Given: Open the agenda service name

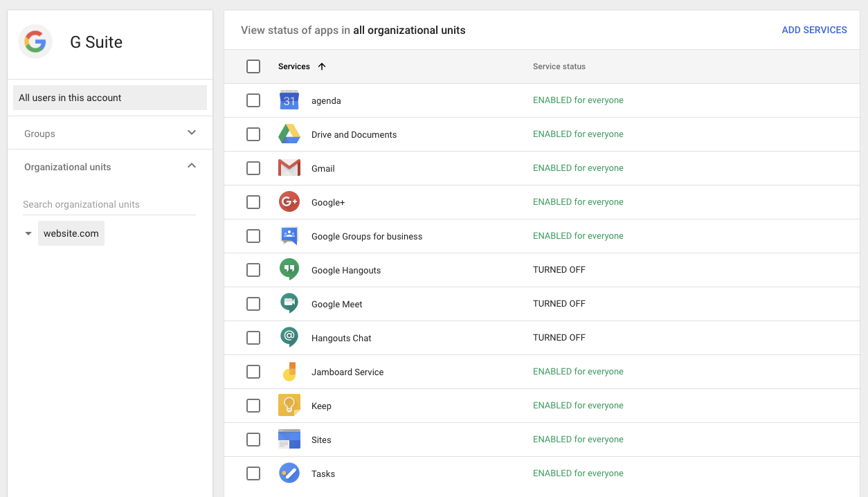Looking at the screenshot, I should coord(326,101).
